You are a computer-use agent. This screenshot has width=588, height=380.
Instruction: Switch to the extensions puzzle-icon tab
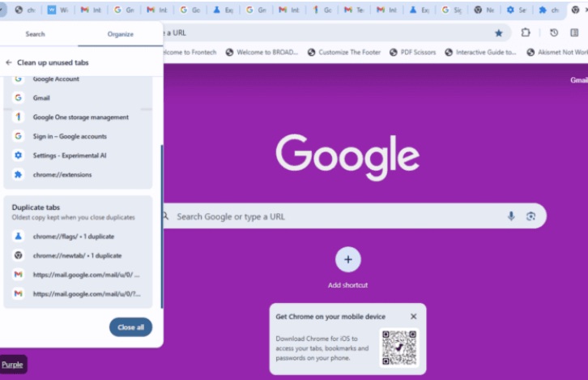point(549,11)
